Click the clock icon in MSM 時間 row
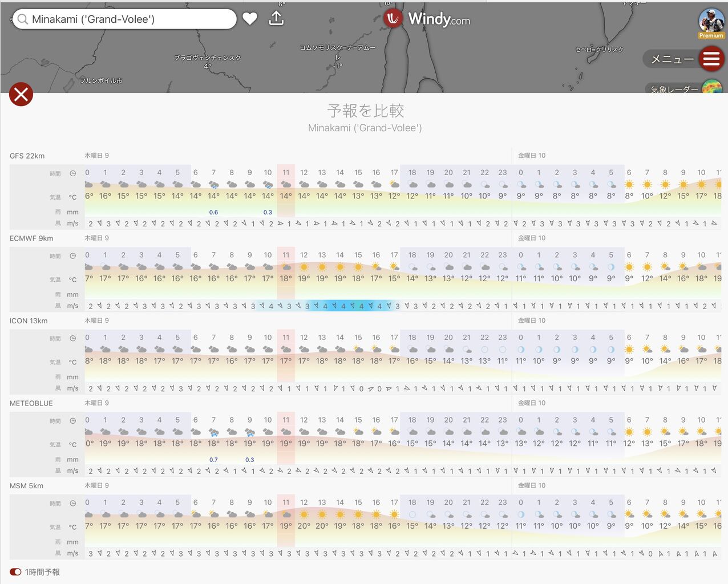Image resolution: width=728 pixels, height=584 pixels. tap(73, 504)
